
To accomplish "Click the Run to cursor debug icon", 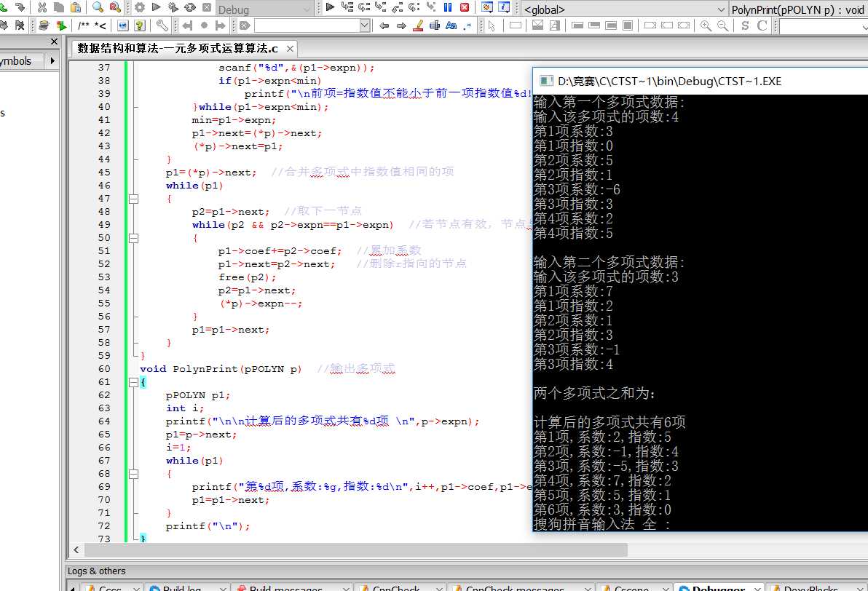I will [x=347, y=7].
